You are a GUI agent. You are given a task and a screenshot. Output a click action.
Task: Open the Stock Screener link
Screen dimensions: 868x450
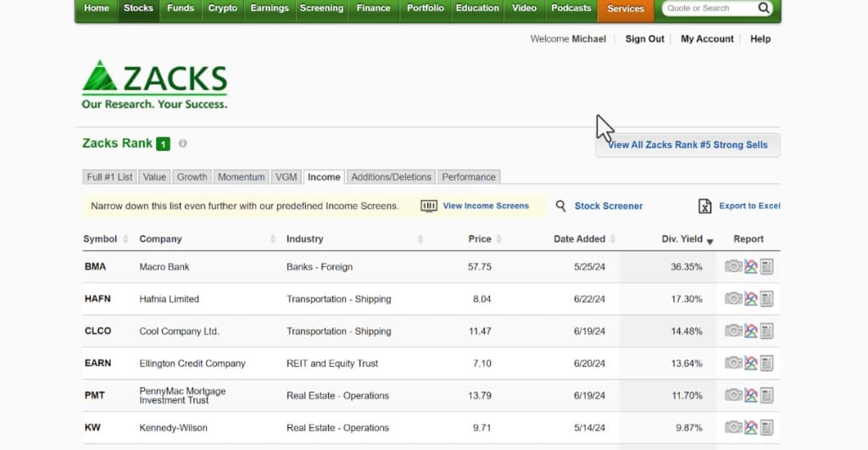pyautogui.click(x=609, y=206)
